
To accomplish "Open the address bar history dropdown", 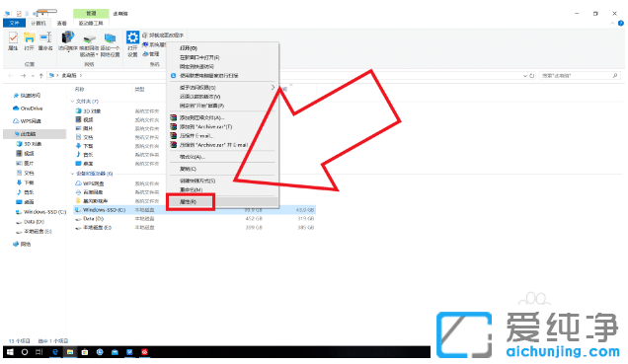I will (525, 76).
